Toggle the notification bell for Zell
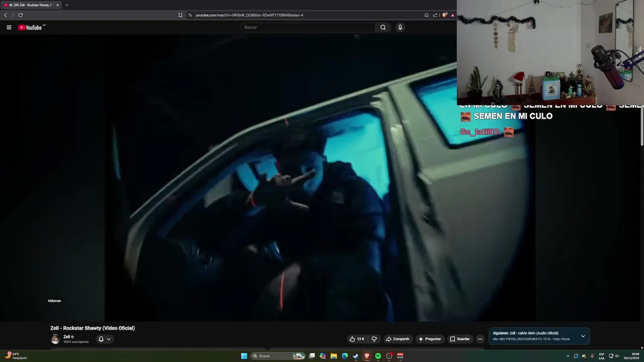This screenshot has width=644, height=362. tap(101, 339)
